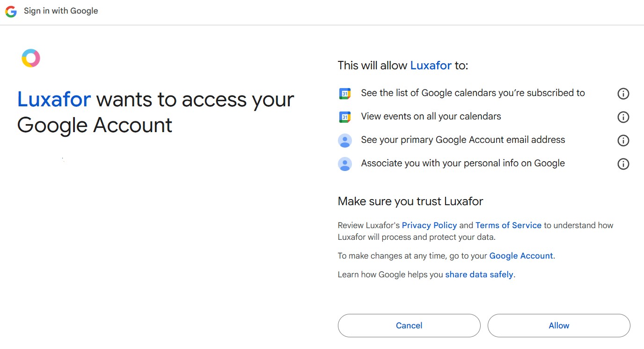
Task: Open info icon for View events permission
Action: [x=623, y=117]
